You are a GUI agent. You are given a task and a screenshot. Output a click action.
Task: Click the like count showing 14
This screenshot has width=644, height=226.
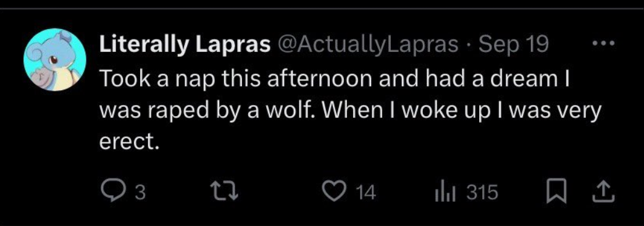365,193
